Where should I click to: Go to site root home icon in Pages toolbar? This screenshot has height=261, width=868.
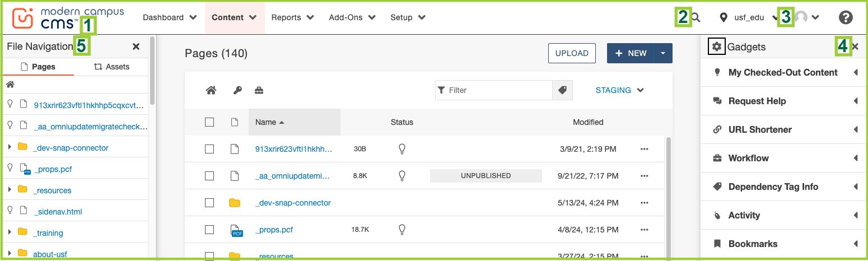(211, 90)
